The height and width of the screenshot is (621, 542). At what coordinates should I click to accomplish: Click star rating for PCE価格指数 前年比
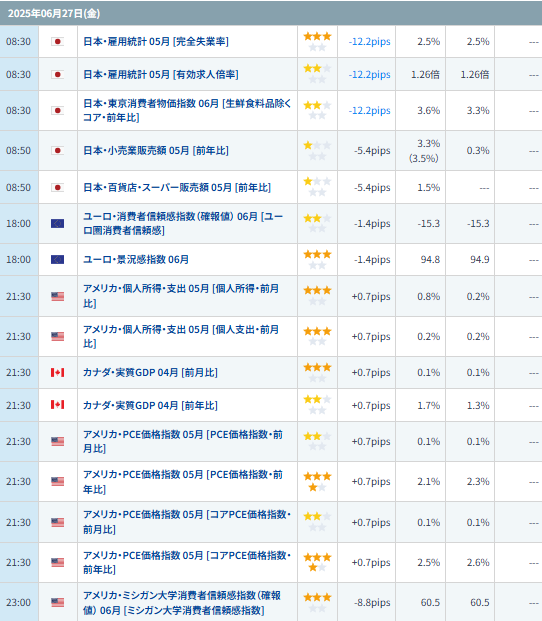[x=317, y=482]
